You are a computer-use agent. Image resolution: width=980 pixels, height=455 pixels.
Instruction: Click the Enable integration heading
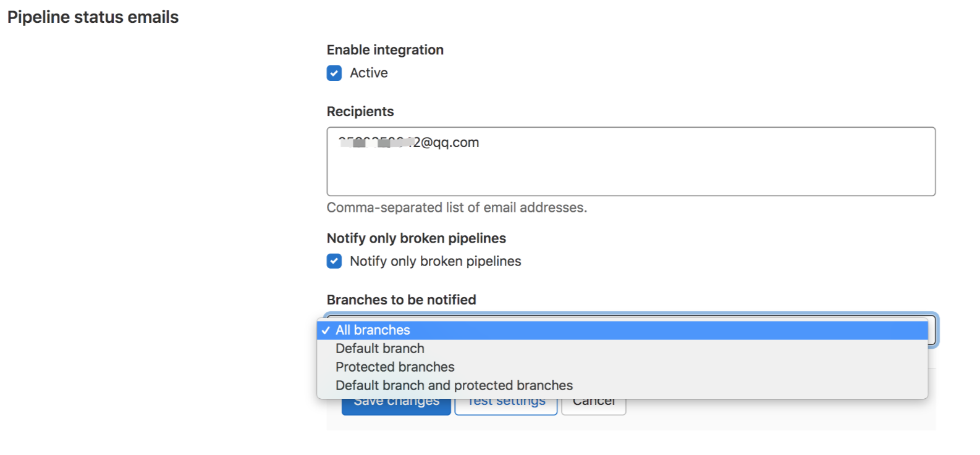tap(385, 50)
